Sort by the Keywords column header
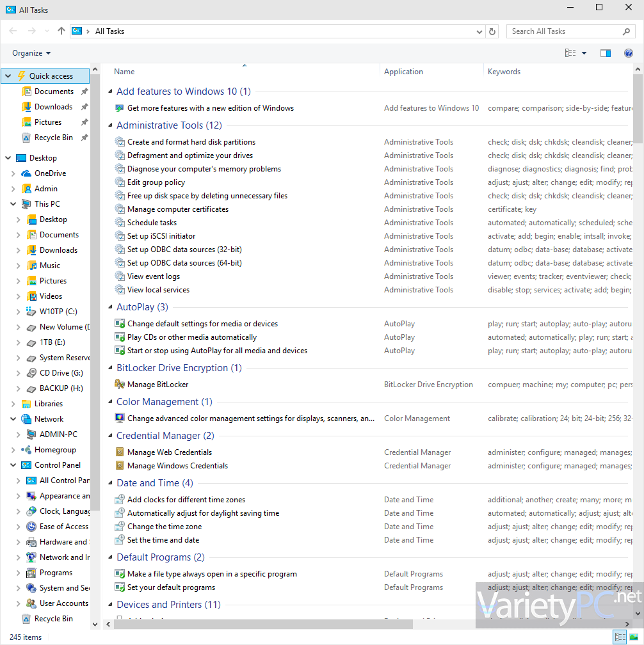Screen dimensions: 644x645 pos(504,72)
